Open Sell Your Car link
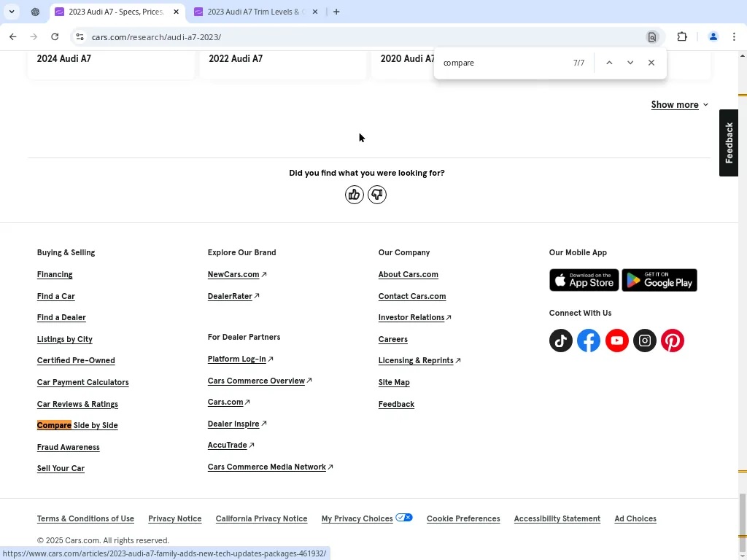Screen dimensions: 747x560 click(61, 469)
